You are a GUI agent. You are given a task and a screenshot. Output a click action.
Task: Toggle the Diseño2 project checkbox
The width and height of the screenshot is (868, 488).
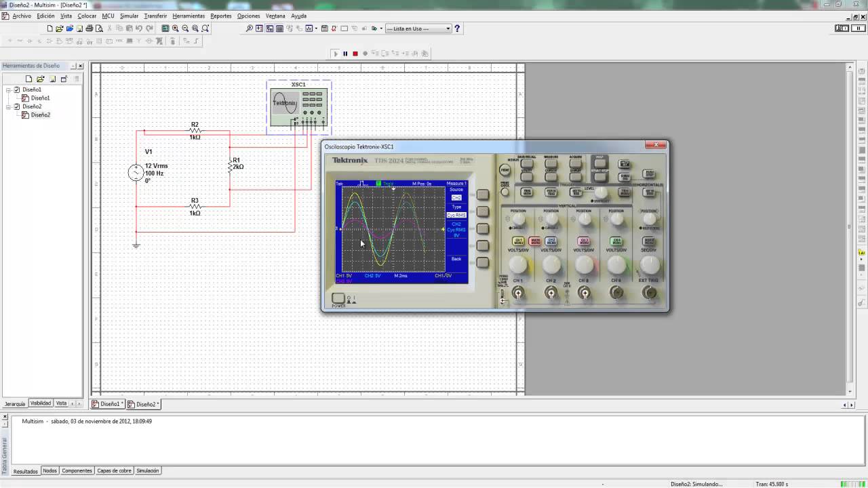tap(17, 106)
